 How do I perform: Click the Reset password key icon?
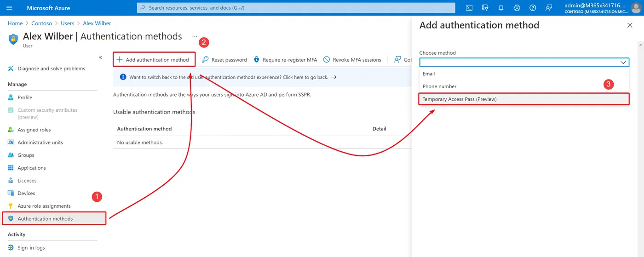coord(206,60)
